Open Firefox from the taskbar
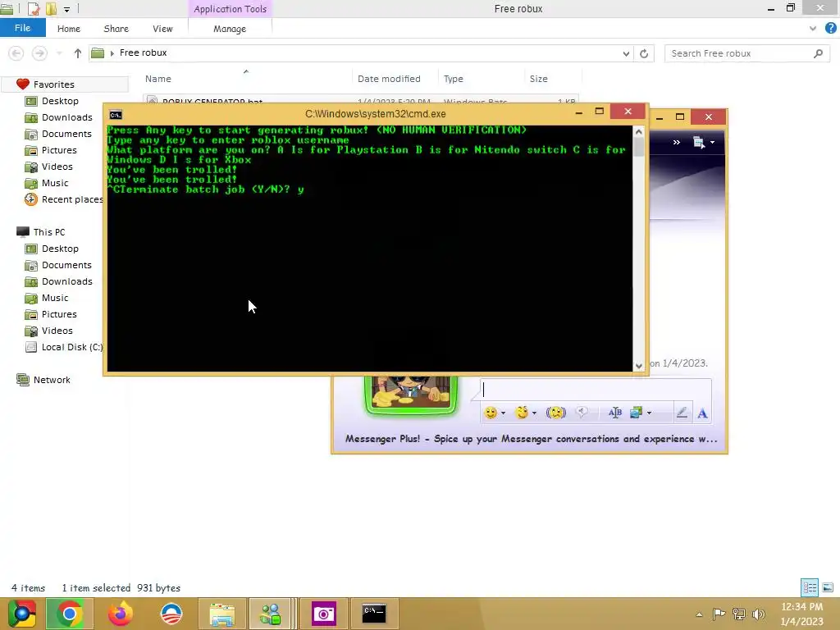Screen dimensions: 840x630 (120, 614)
